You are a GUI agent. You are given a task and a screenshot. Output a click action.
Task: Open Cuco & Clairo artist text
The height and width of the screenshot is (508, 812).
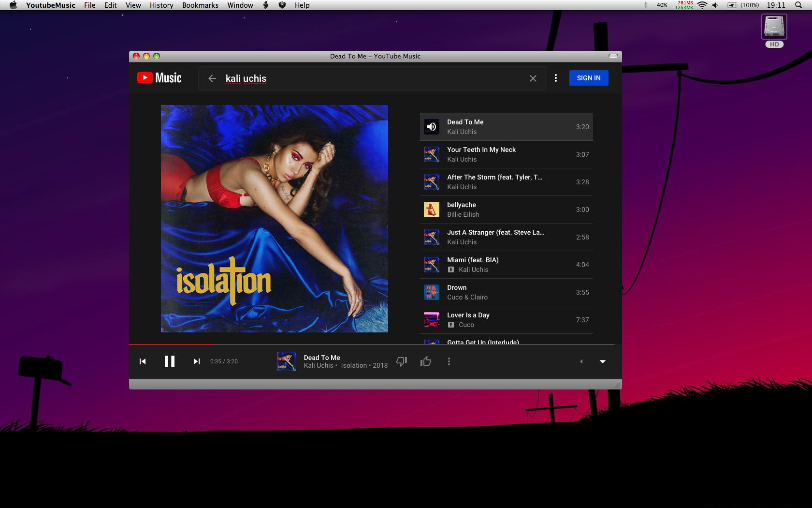pyautogui.click(x=467, y=297)
